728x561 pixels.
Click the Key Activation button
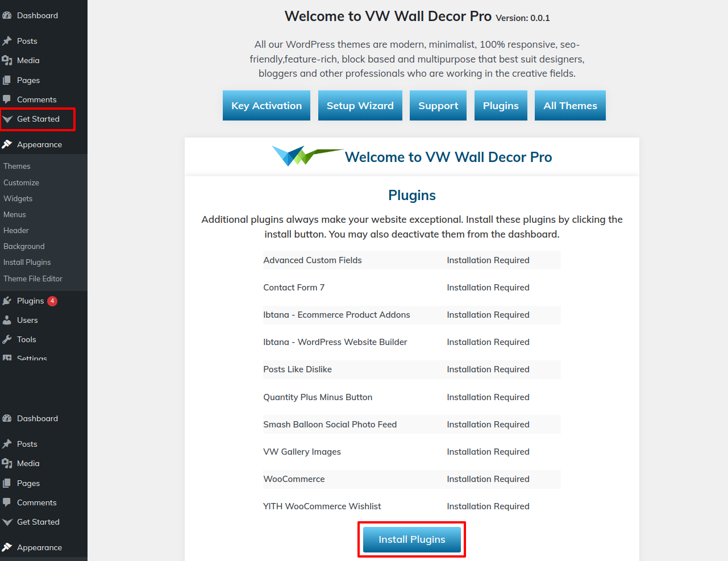267,106
